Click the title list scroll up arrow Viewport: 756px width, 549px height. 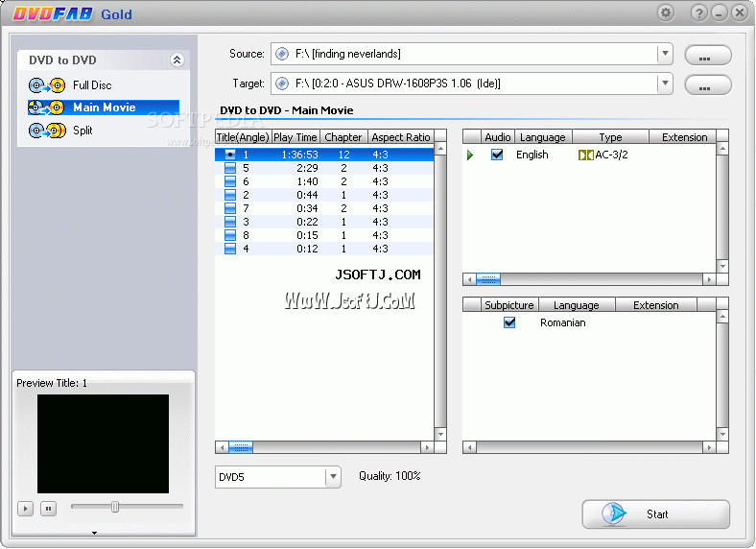coord(440,149)
